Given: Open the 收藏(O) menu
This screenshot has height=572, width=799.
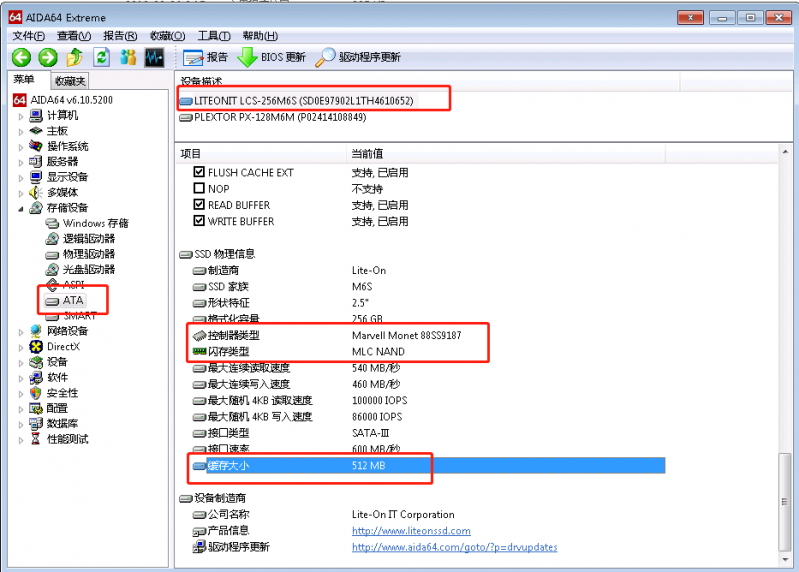Looking at the screenshot, I should pos(167,36).
